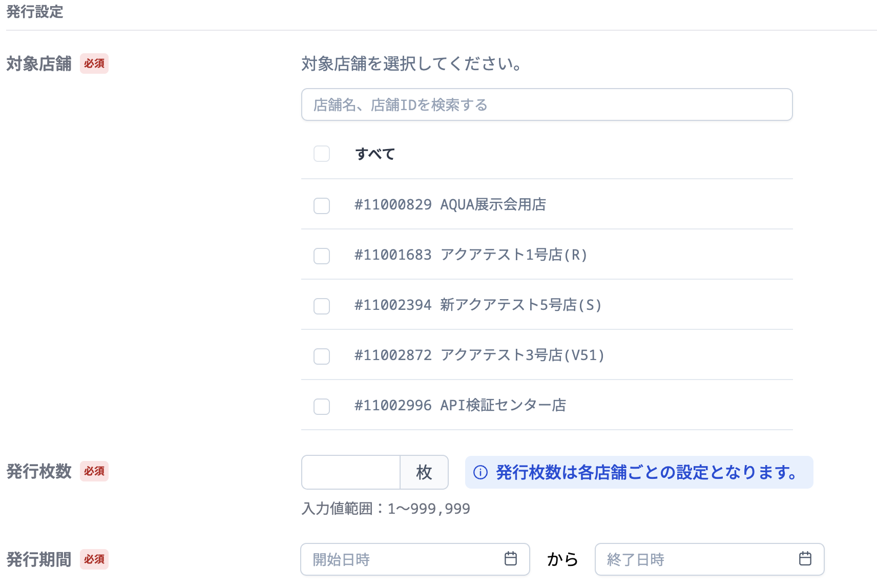Enable checkbox for 新アクアテスト5号店(S)
The height and width of the screenshot is (588, 877).
pyautogui.click(x=322, y=306)
